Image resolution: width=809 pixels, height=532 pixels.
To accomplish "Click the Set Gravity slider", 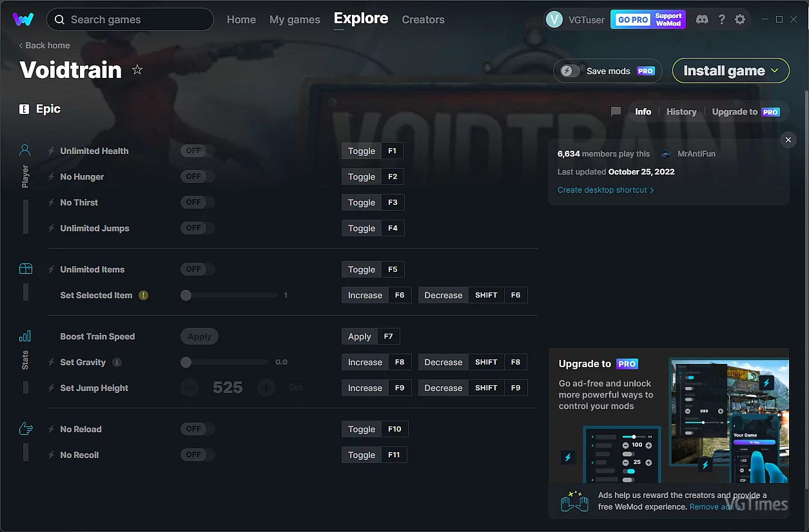I will 224,362.
